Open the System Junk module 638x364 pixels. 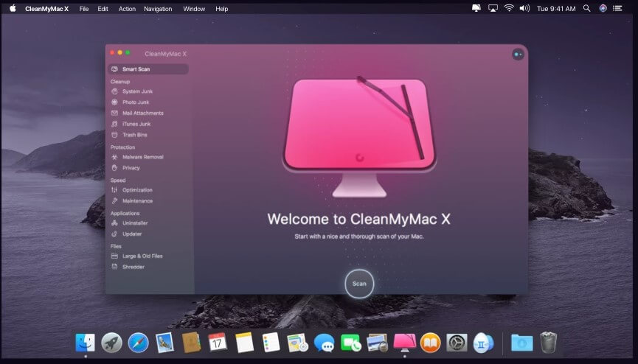pyautogui.click(x=137, y=91)
